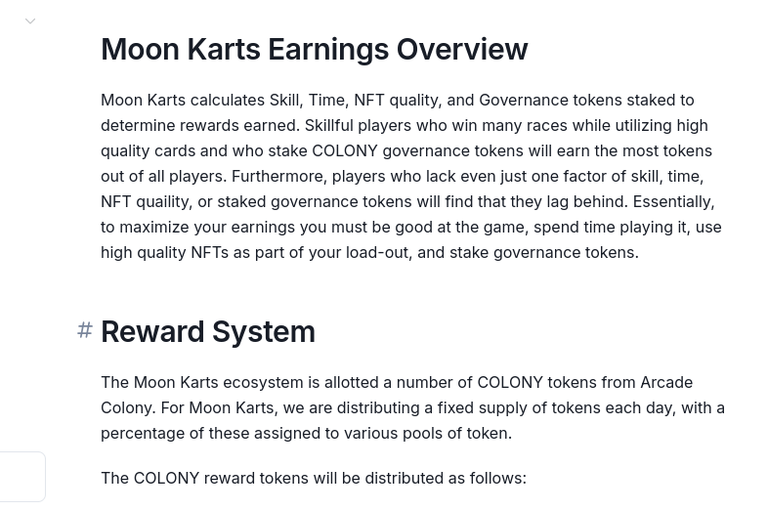
Task: Click the Moon Karts Earnings Overview heading
Action: 314,49
